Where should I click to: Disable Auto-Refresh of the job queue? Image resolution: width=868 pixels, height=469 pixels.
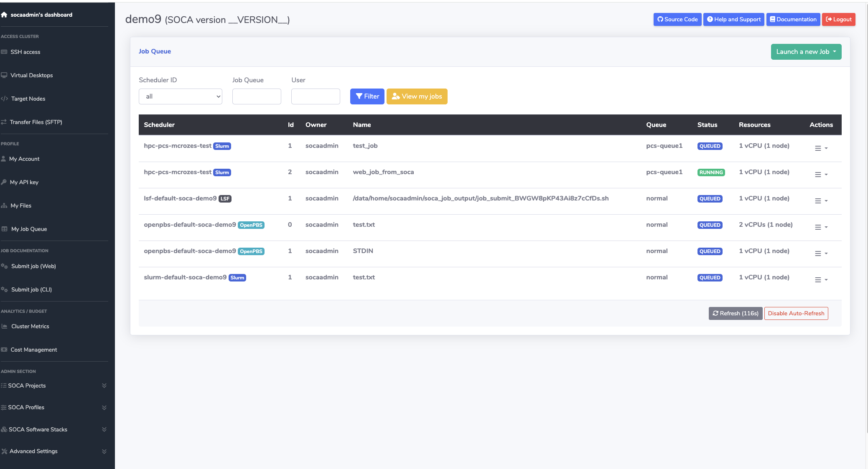796,313
